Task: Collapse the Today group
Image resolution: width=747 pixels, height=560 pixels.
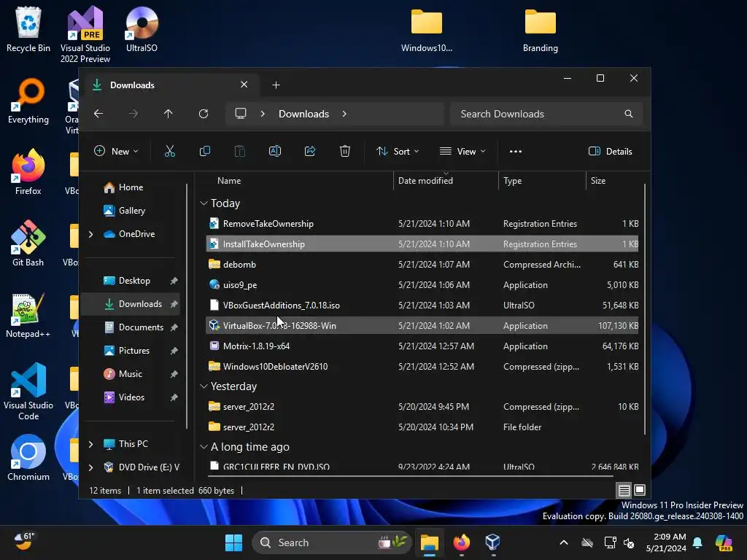Action: coord(204,203)
